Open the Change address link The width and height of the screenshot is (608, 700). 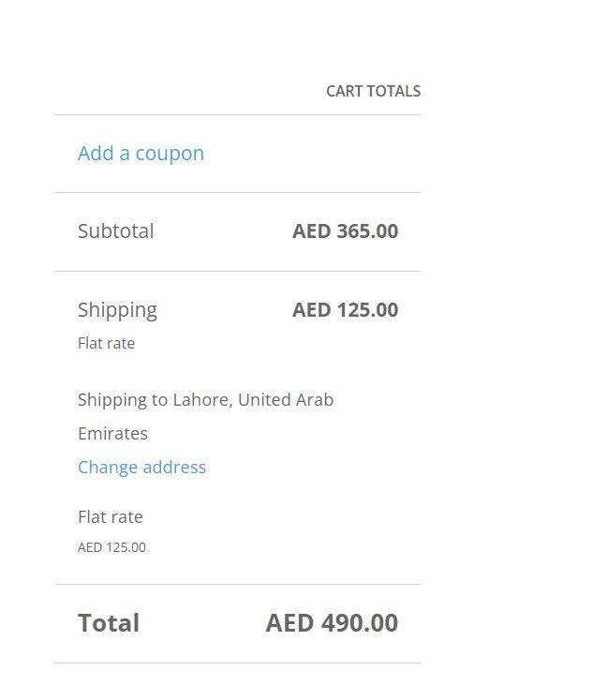(141, 467)
